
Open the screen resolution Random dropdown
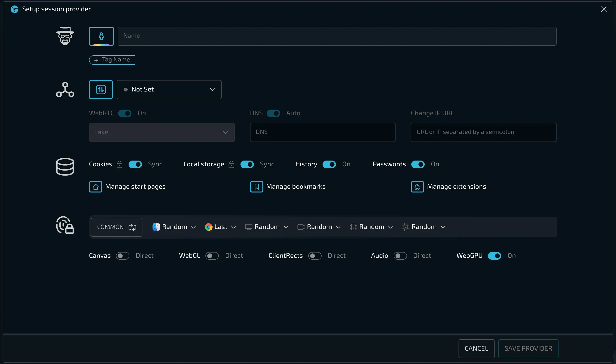[x=267, y=227]
